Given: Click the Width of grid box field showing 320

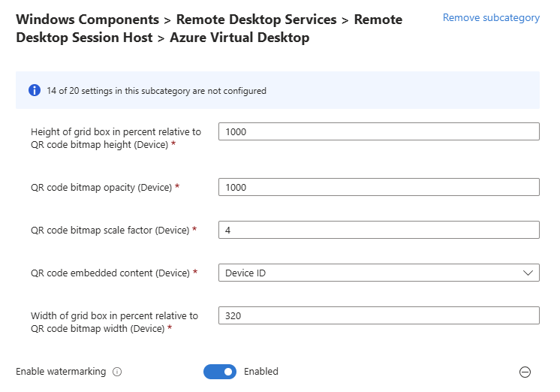Looking at the screenshot, I should coord(379,315).
